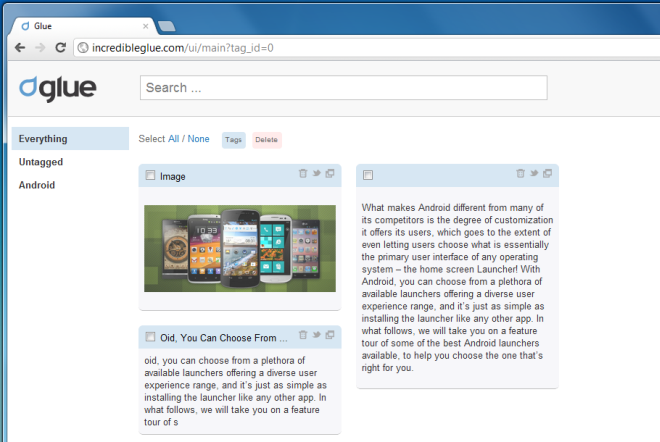660x442 pixels.
Task: Click the Select None link
Action: coord(198,138)
